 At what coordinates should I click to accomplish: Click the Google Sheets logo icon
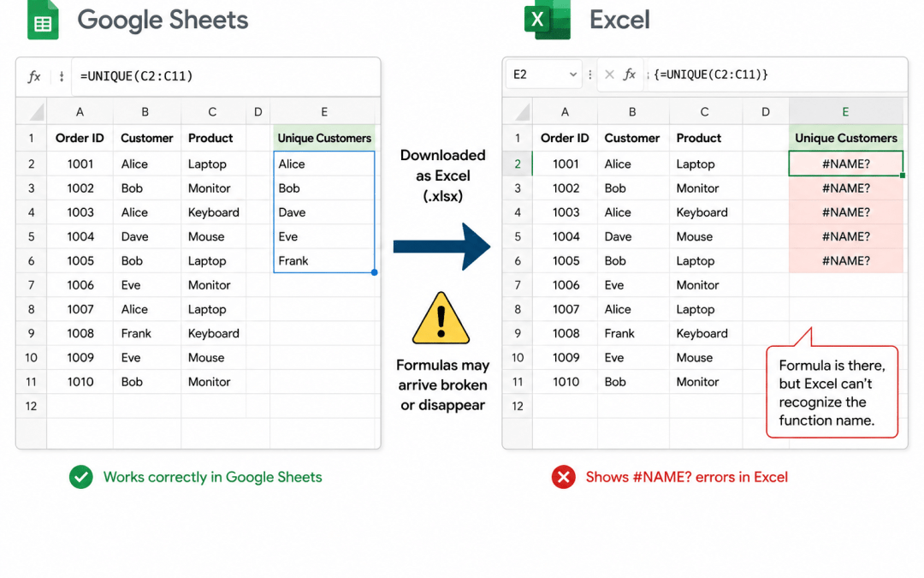click(43, 20)
